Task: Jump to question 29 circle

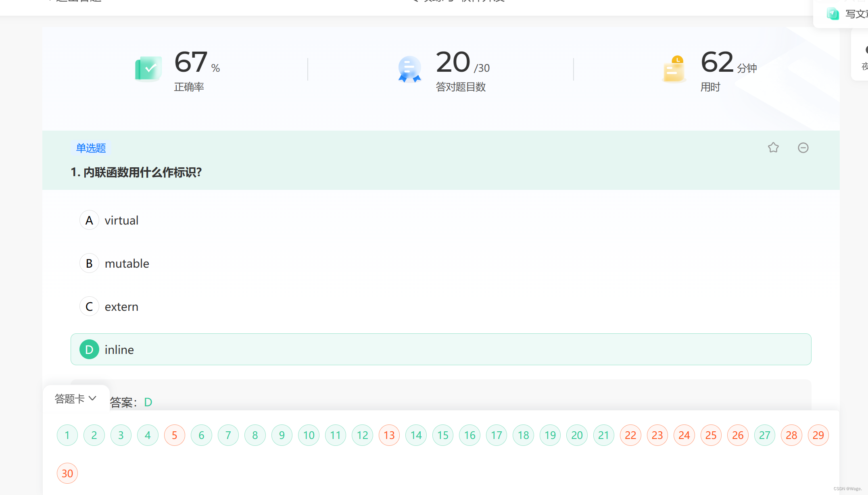Action: click(x=818, y=435)
